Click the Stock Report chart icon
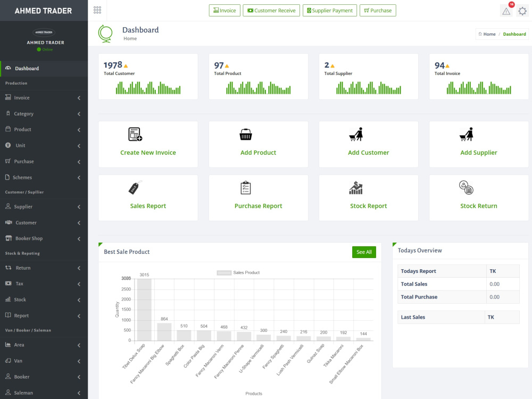The width and height of the screenshot is (532, 399). (x=356, y=188)
